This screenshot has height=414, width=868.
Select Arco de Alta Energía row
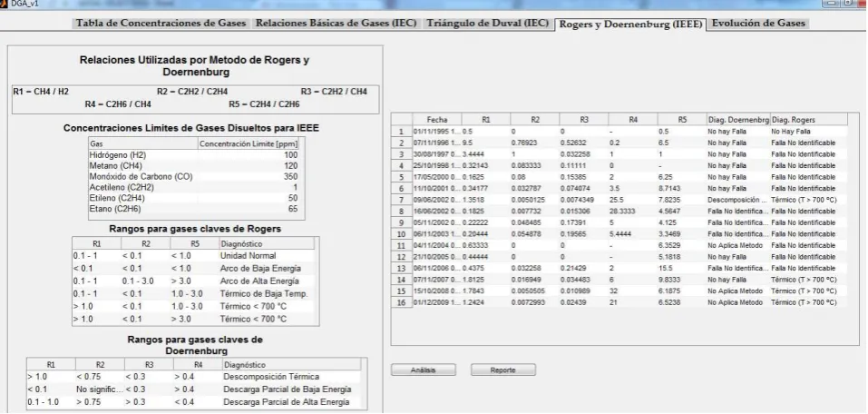pyautogui.click(x=194, y=281)
